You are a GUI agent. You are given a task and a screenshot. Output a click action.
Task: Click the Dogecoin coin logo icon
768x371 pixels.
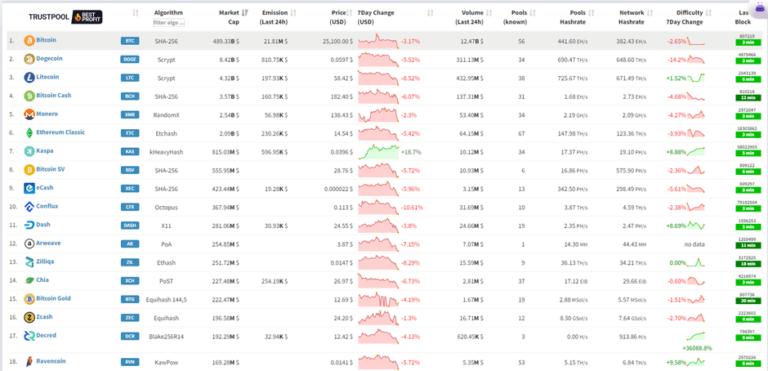(29, 59)
